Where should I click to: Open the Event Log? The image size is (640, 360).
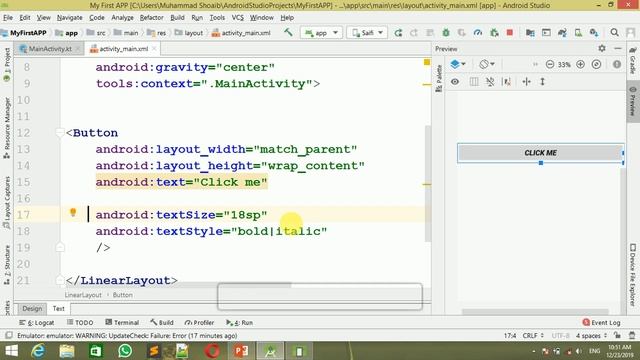pos(601,322)
